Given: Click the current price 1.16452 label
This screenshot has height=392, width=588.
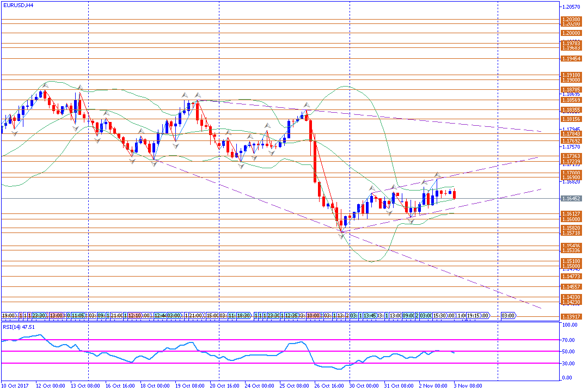Looking at the screenshot, I should click(571, 198).
